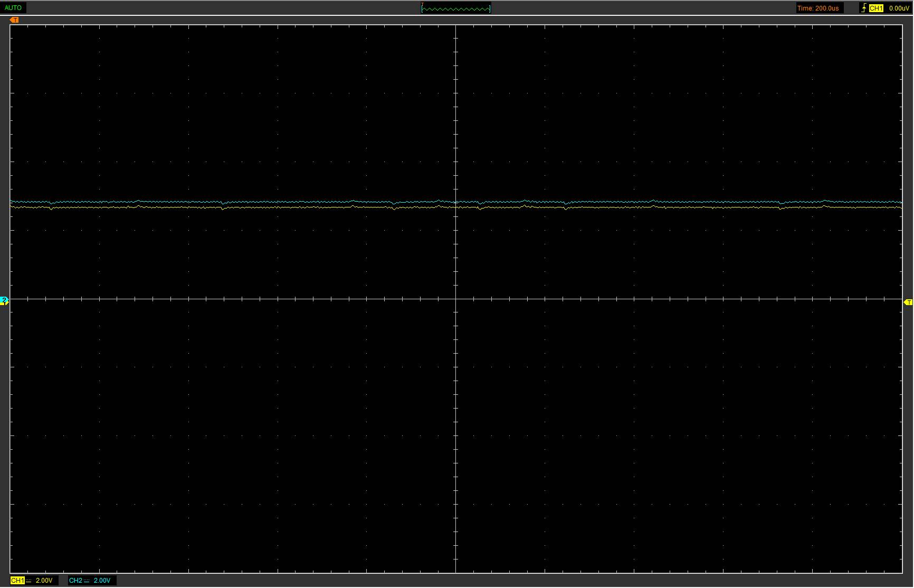Click the rising edge trigger icon
This screenshot has width=914, height=588.
point(863,8)
